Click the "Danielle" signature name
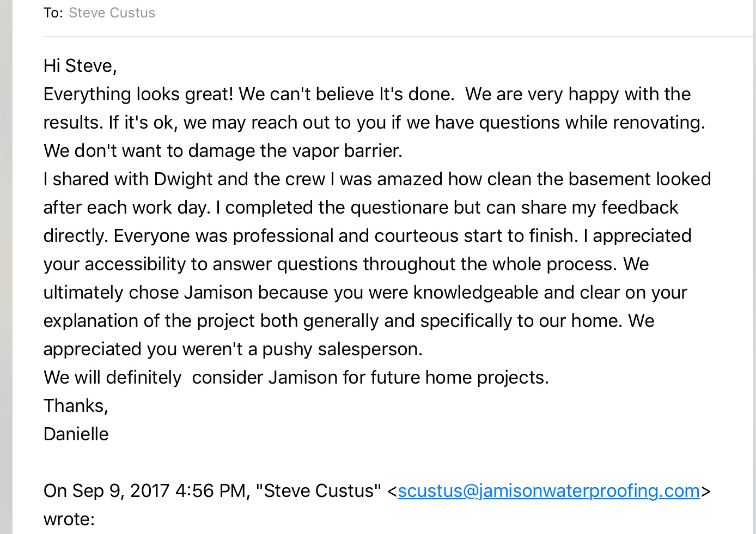The height and width of the screenshot is (534, 756). click(x=76, y=434)
